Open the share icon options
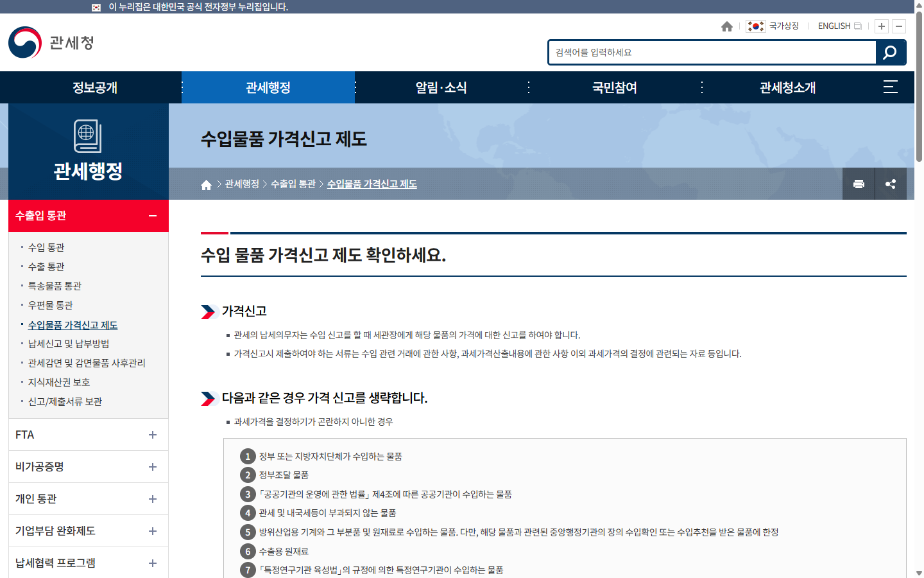 [x=891, y=184]
